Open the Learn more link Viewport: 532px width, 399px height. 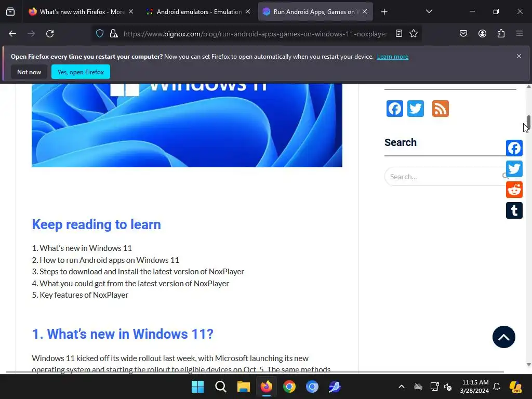pyautogui.click(x=393, y=57)
